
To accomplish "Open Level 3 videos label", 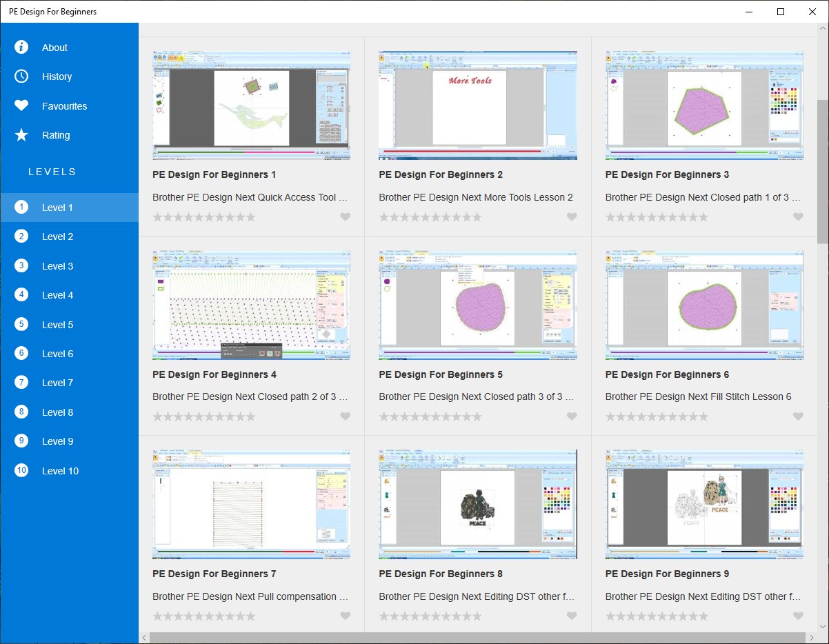I will [x=57, y=266].
